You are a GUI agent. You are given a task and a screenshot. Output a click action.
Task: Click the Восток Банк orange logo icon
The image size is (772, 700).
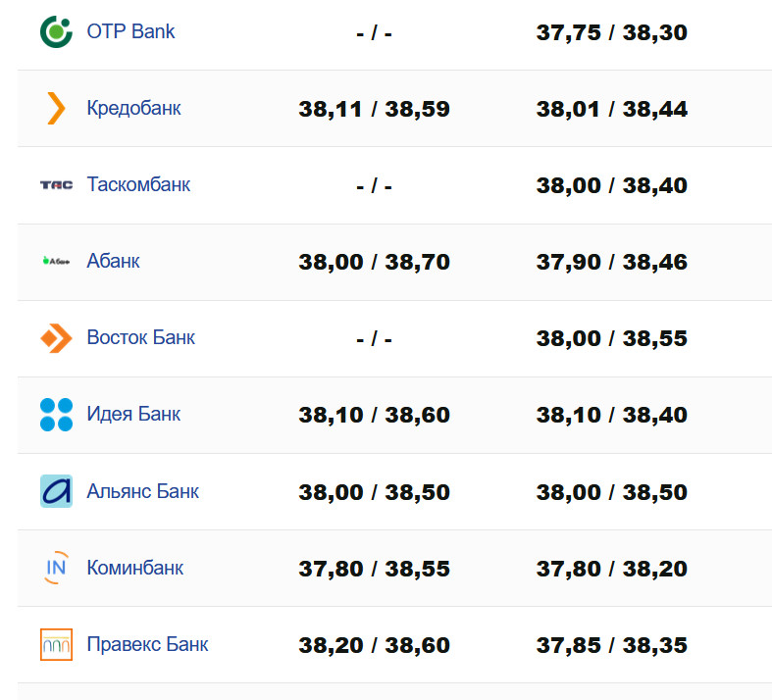(56, 338)
